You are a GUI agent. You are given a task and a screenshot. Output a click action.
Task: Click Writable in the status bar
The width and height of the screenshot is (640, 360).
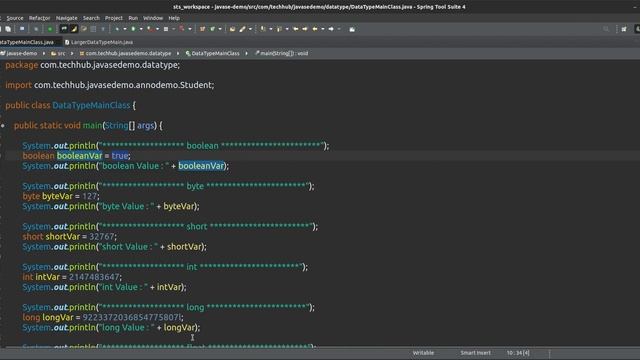click(x=423, y=353)
